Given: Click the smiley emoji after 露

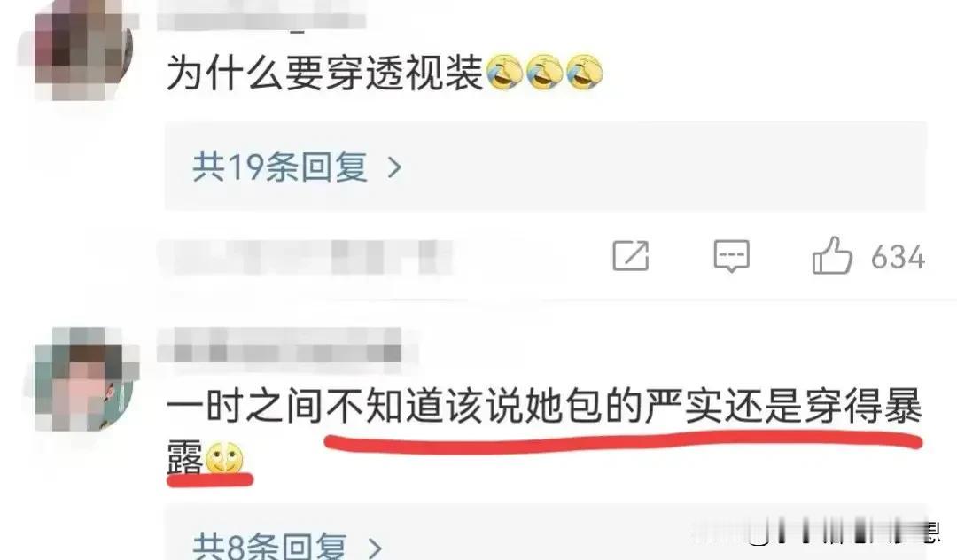Looking at the screenshot, I should point(224,457).
